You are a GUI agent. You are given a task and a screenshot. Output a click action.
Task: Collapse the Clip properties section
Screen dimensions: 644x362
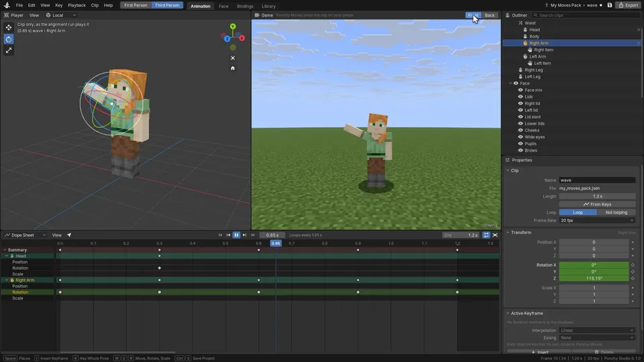(x=508, y=171)
